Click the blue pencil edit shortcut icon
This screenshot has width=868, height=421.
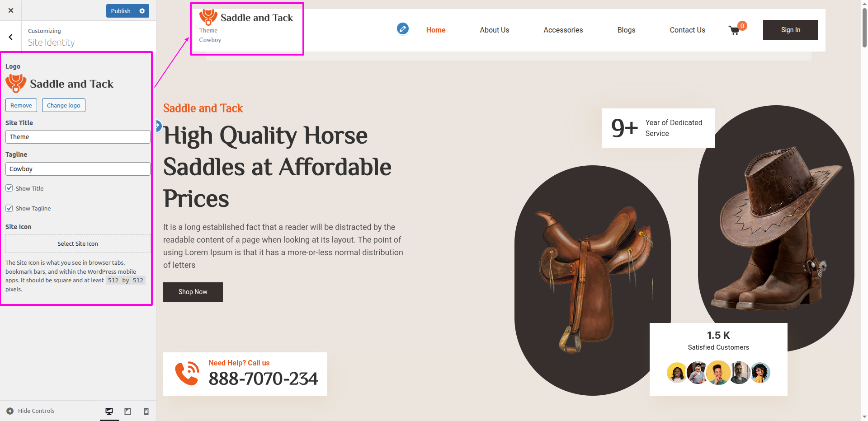click(x=403, y=29)
